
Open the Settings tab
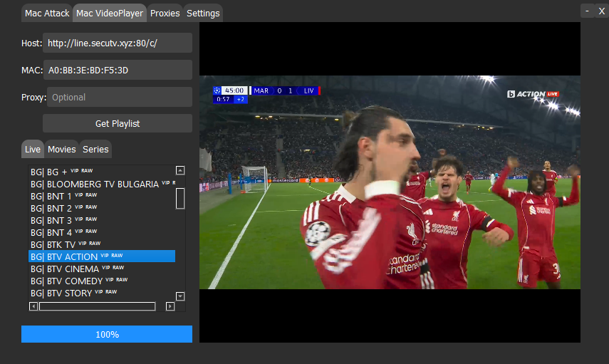(x=203, y=14)
